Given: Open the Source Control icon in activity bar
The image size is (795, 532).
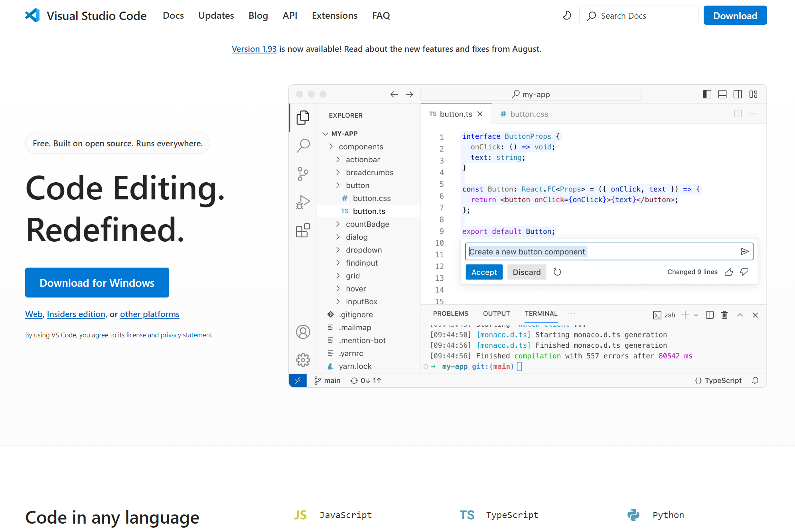Looking at the screenshot, I should [303, 174].
